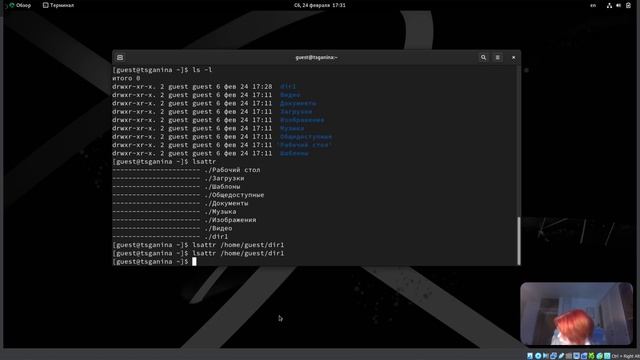The height and width of the screenshot is (360, 640).
Task: Click the './Видео' lsattr line
Action: 173,229
